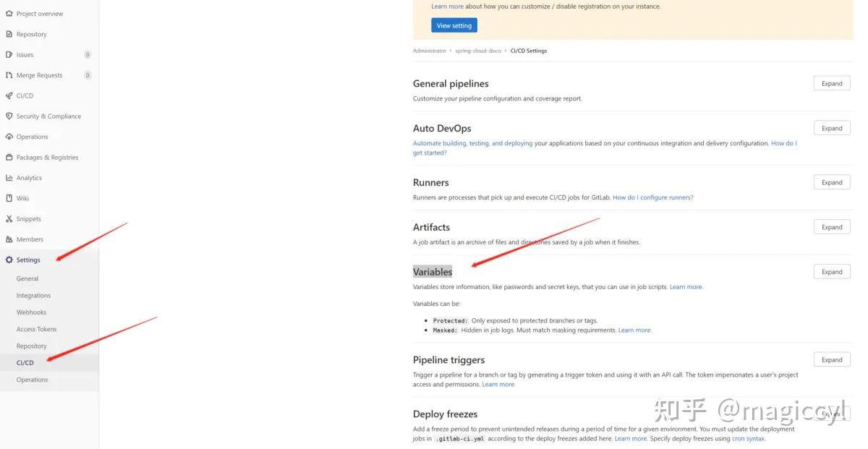The image size is (868, 449).
Task: Open Packages & Registries section
Action: click(48, 157)
